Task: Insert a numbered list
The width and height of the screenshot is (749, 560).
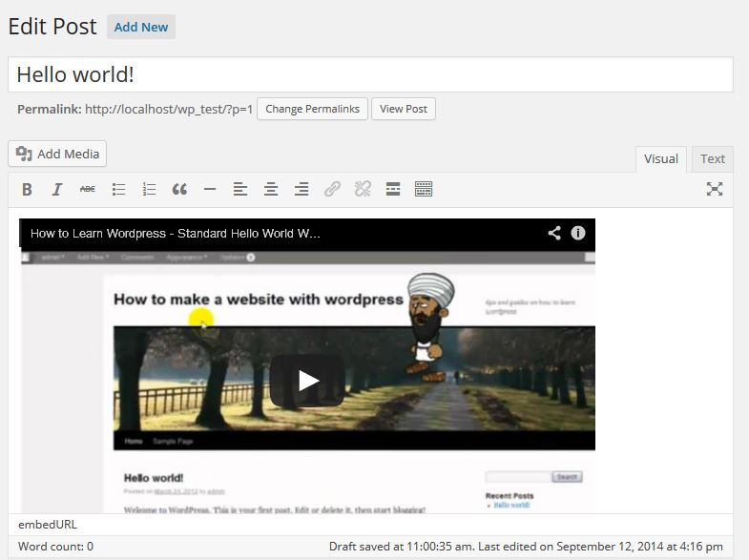Action: (x=149, y=190)
